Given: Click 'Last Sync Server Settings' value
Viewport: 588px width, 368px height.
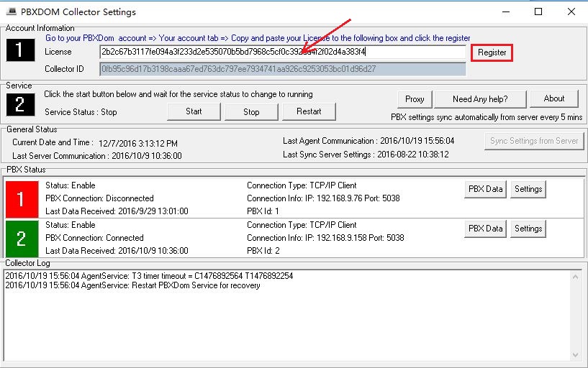Looking at the screenshot, I should click(413, 155).
